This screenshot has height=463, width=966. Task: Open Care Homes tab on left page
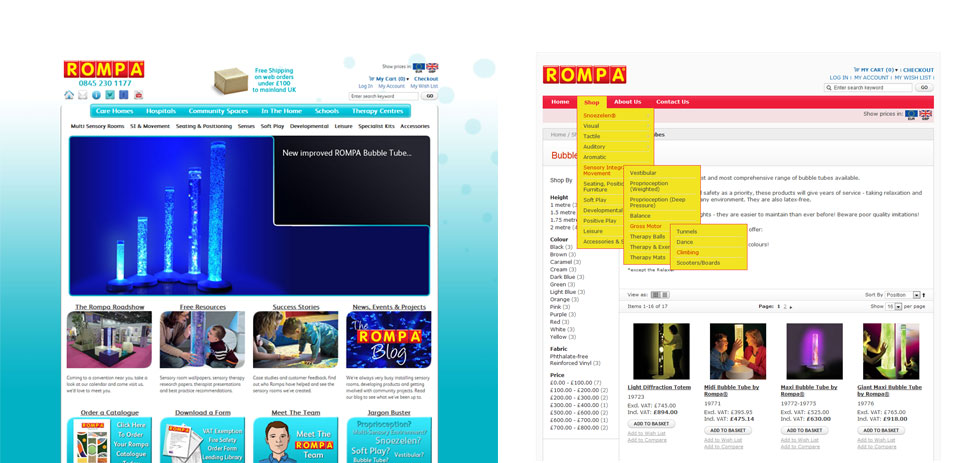point(115,111)
